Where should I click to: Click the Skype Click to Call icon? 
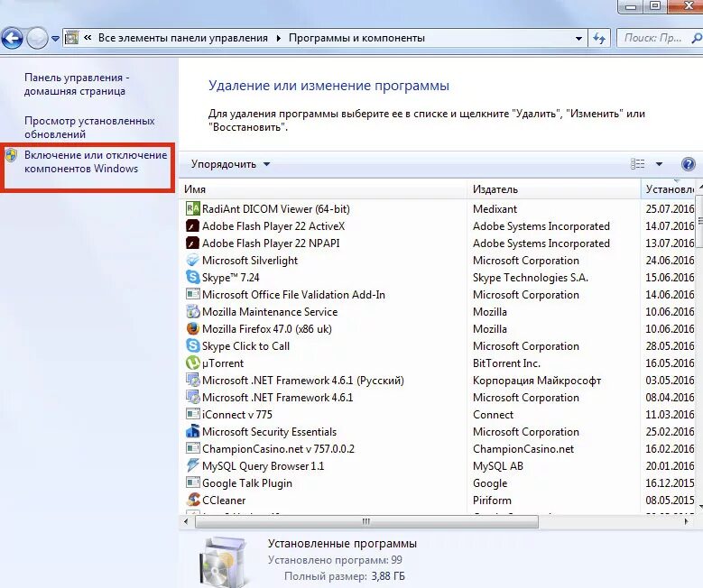(x=193, y=345)
